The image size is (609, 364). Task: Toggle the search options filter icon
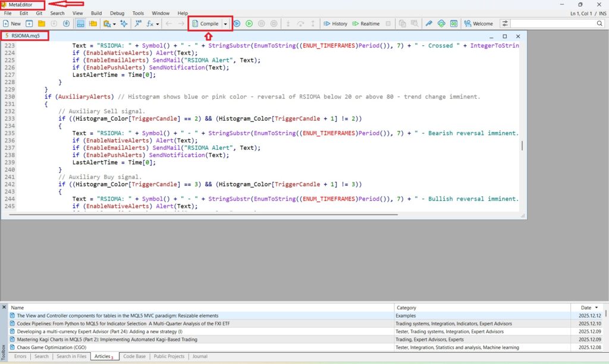coord(505,24)
